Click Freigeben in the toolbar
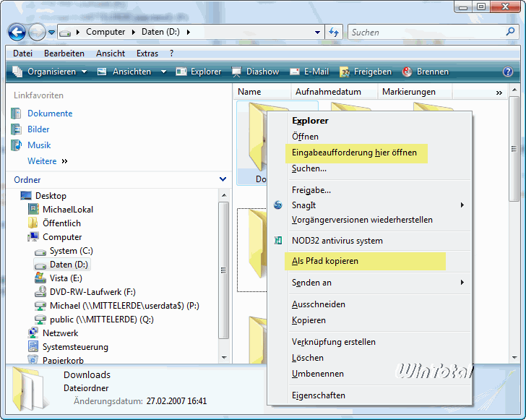 366,72
